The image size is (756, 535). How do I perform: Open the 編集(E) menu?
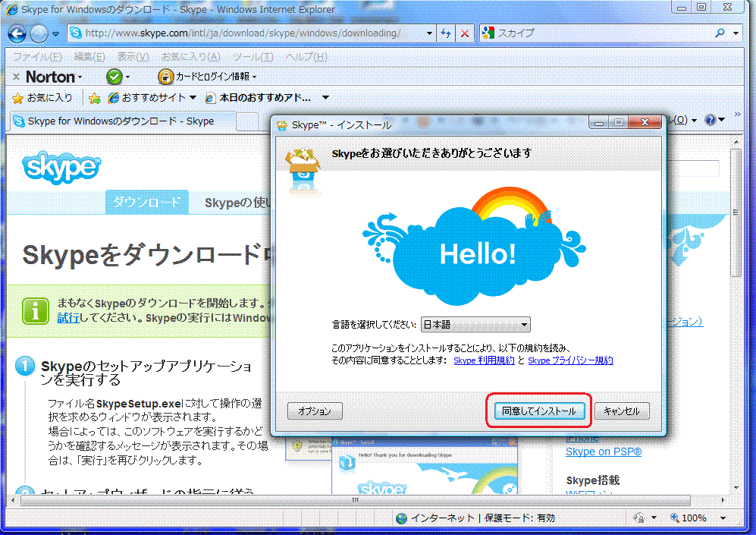tap(89, 57)
